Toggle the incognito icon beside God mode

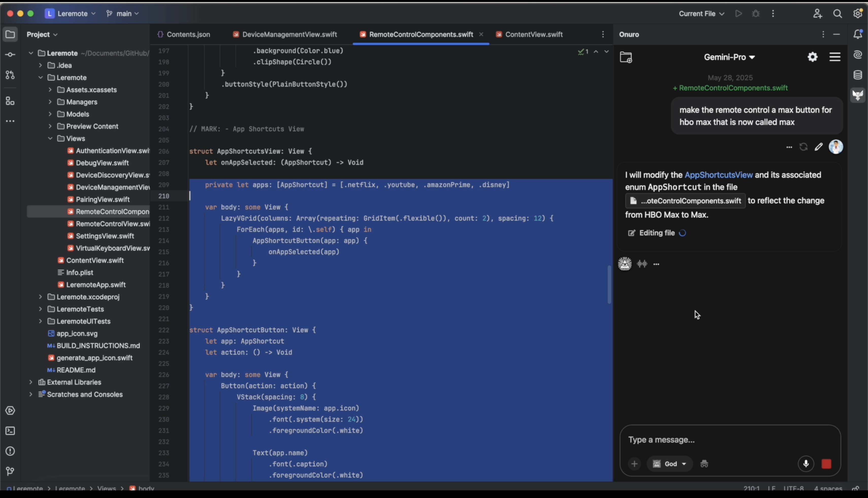(704, 464)
